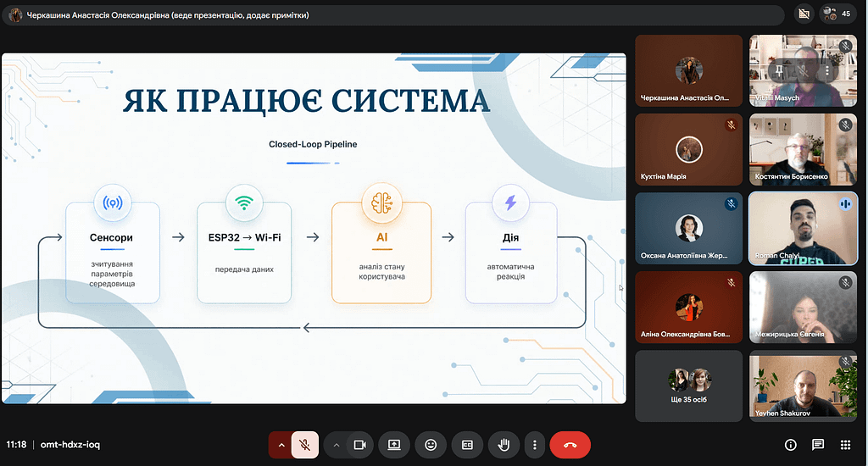This screenshot has width=868, height=466.
Task: Mute Vitalii Masych via tile overlay
Action: click(803, 70)
